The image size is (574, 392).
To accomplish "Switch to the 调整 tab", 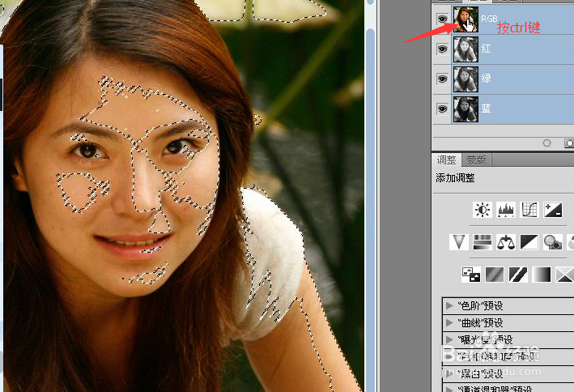I will [x=446, y=160].
